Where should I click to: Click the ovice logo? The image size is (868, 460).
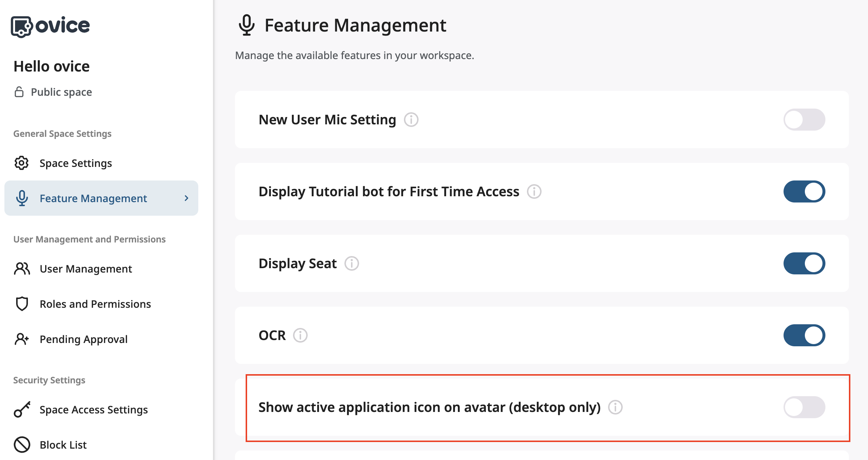[50, 25]
